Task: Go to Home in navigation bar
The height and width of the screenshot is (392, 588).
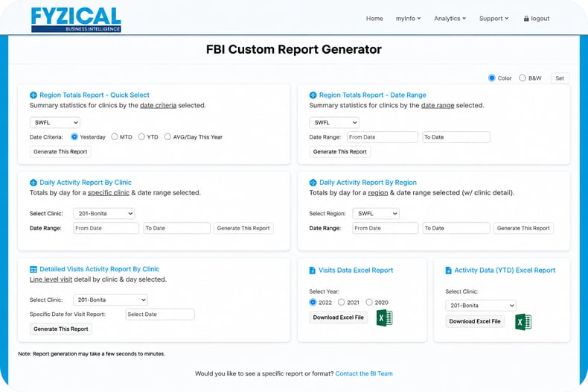Action: coord(374,19)
